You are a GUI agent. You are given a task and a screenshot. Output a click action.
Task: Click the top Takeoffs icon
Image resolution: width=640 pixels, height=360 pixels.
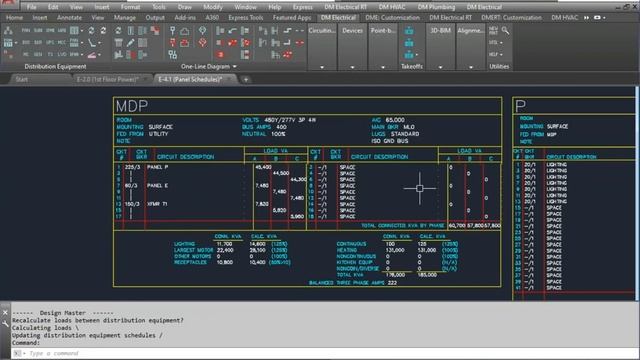[x=409, y=31]
